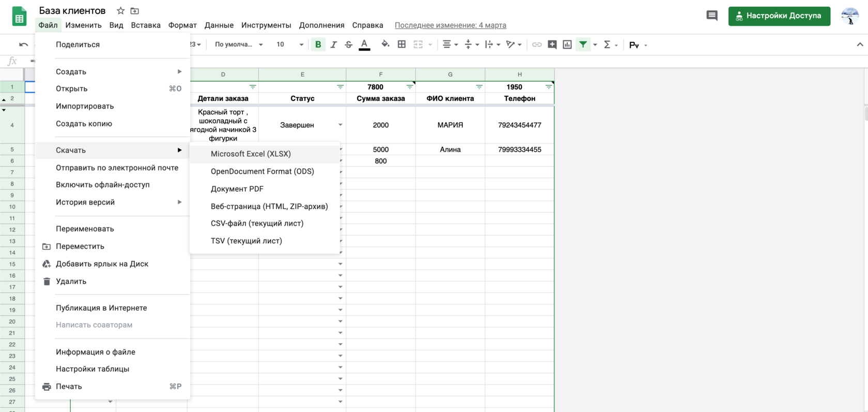Image resolution: width=868 pixels, height=412 pixels.
Task: Select column F header
Action: [381, 74]
